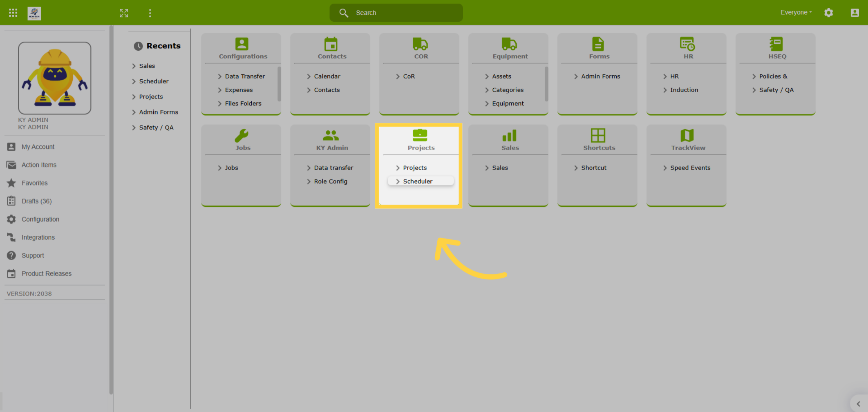Open Product Releases in sidebar

pyautogui.click(x=47, y=273)
